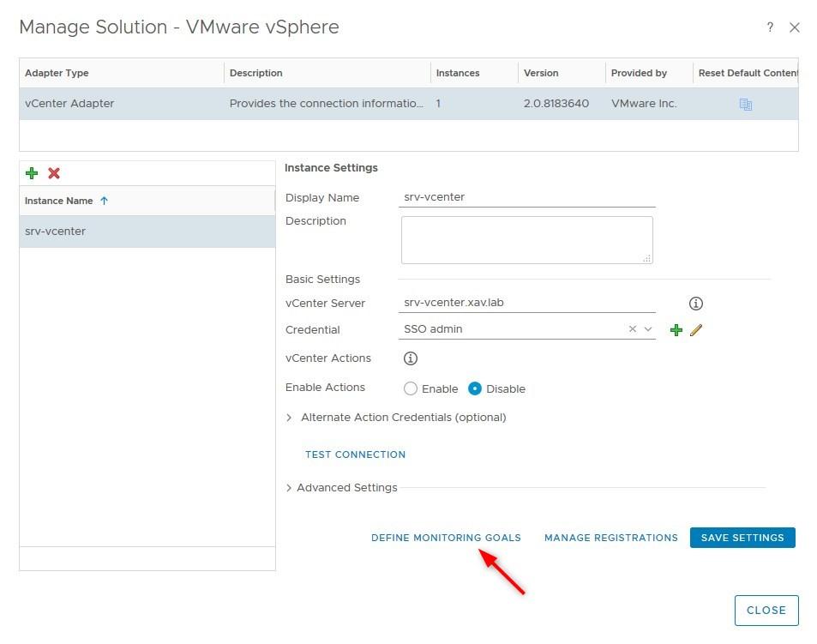
Task: Click version value 2.0.8183640
Action: click(556, 103)
